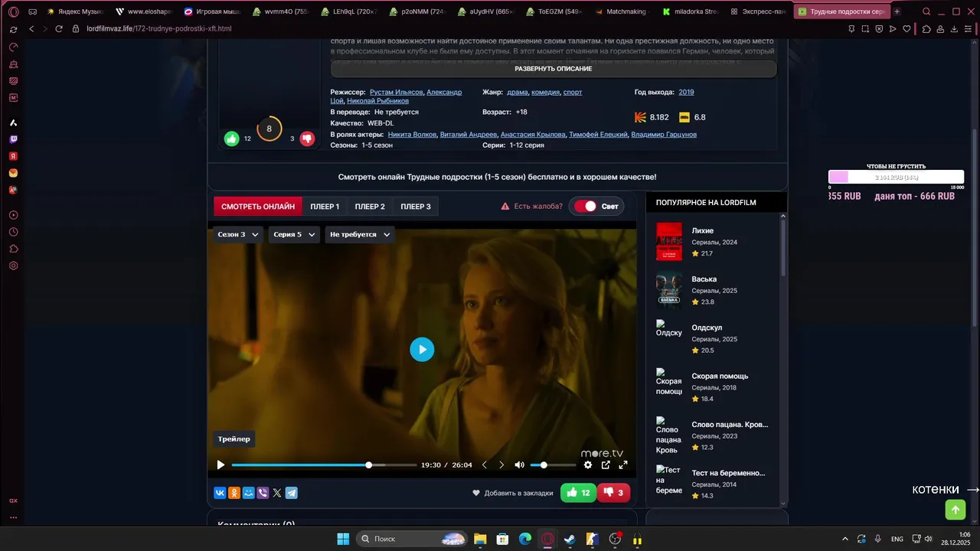Click Есть жалоба? complaint link
980x551 pixels.
pyautogui.click(x=531, y=207)
